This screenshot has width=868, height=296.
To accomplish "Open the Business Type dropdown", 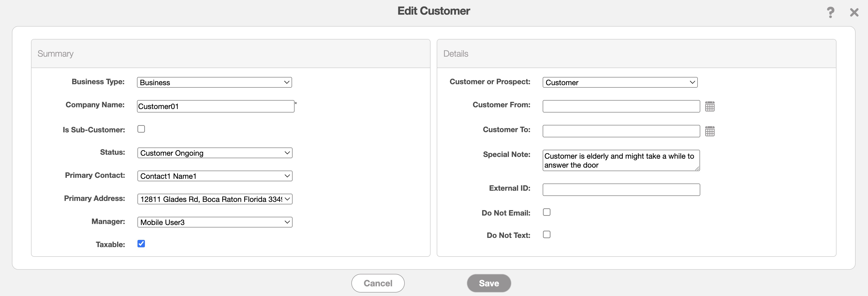I will click(214, 83).
